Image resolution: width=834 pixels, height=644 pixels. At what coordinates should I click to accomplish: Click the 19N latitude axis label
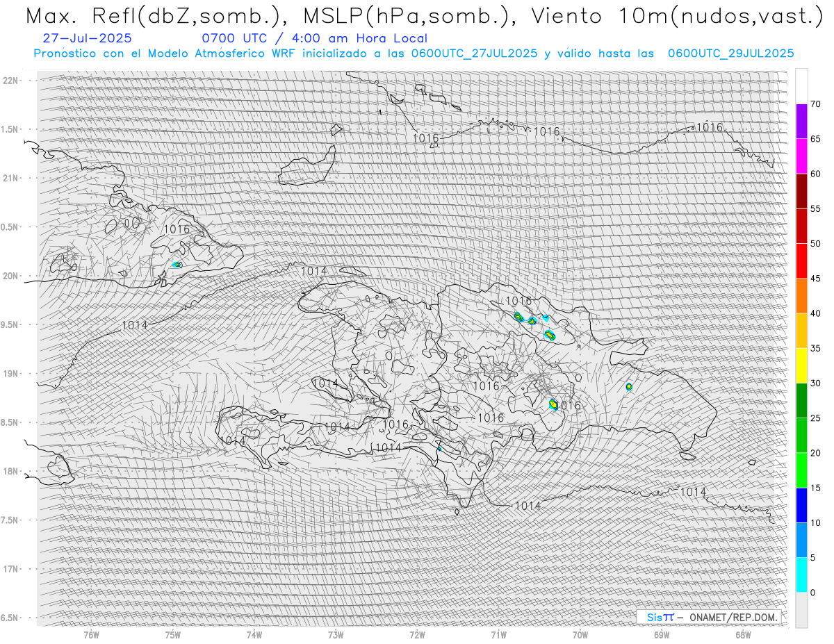(10, 373)
